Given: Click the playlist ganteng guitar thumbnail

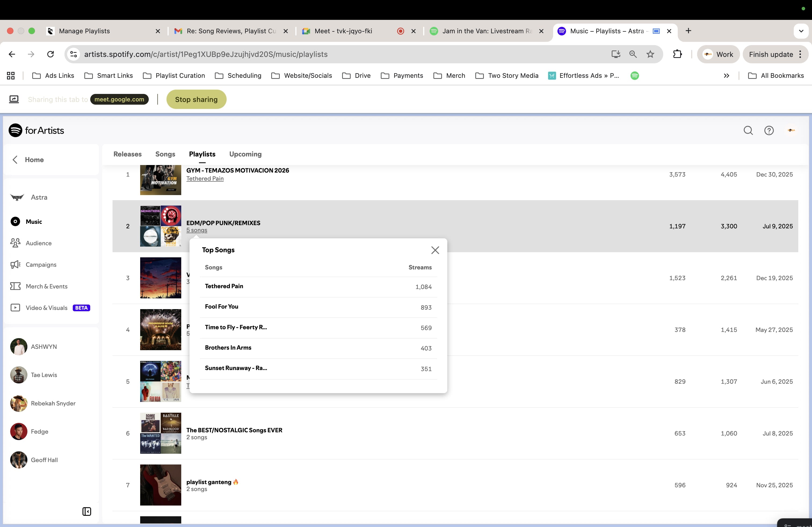Looking at the screenshot, I should coord(160,485).
